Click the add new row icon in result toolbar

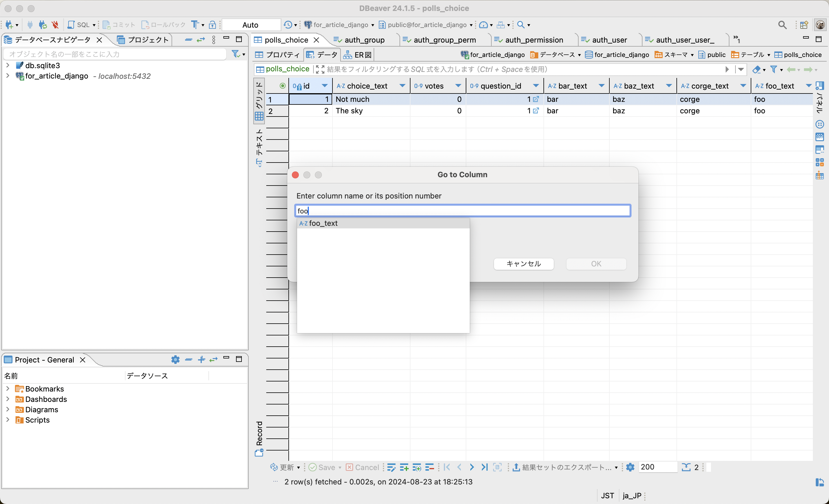click(x=404, y=467)
